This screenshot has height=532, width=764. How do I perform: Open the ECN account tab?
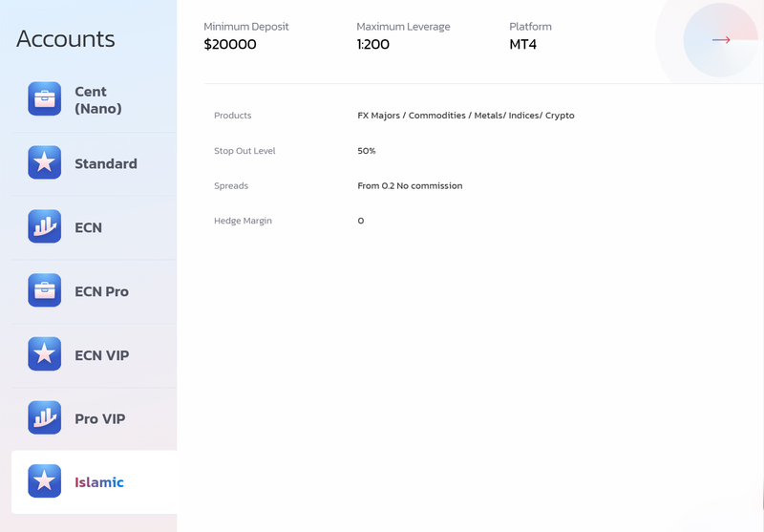click(x=94, y=227)
